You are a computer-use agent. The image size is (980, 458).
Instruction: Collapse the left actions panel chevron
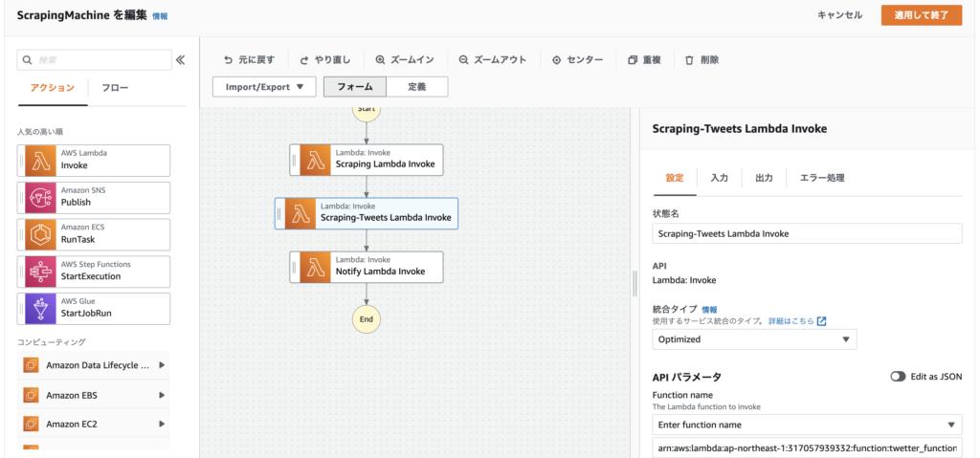181,60
